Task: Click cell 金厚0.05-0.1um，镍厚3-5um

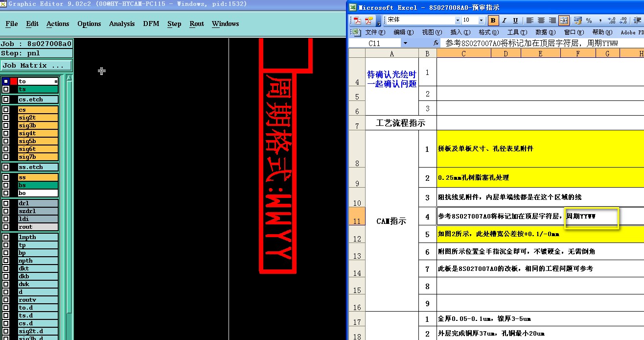Action: 540,318
